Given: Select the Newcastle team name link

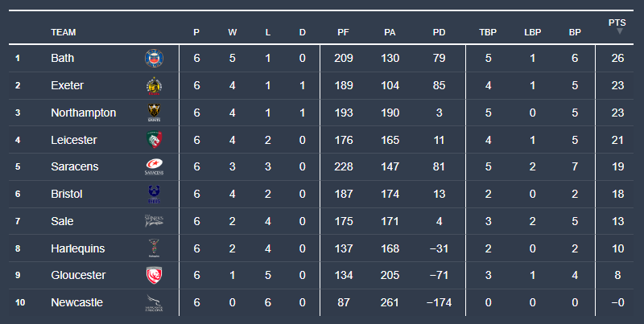Looking at the screenshot, I should click(76, 303).
